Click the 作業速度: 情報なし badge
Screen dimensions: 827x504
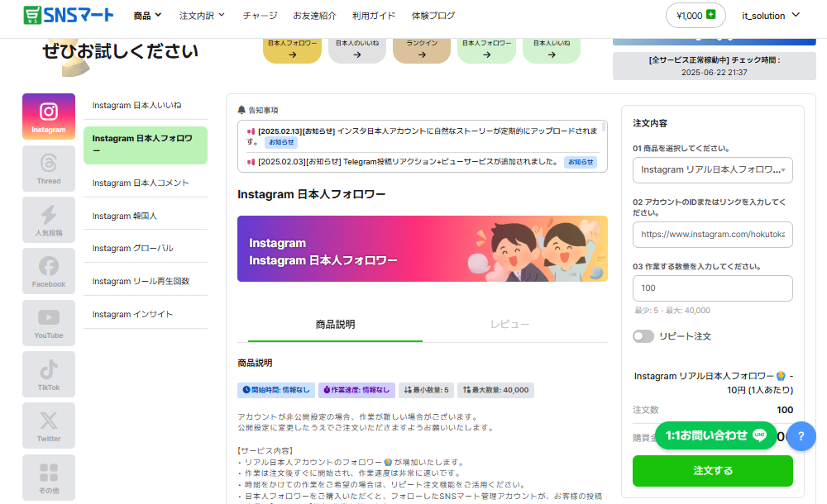[x=356, y=390]
